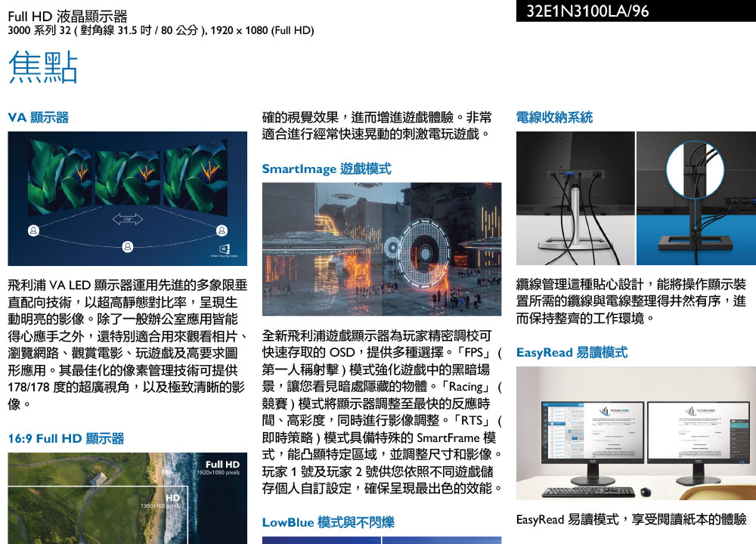Click the 178° double-arrow angle icon
756x544 pixels.
pos(127,219)
